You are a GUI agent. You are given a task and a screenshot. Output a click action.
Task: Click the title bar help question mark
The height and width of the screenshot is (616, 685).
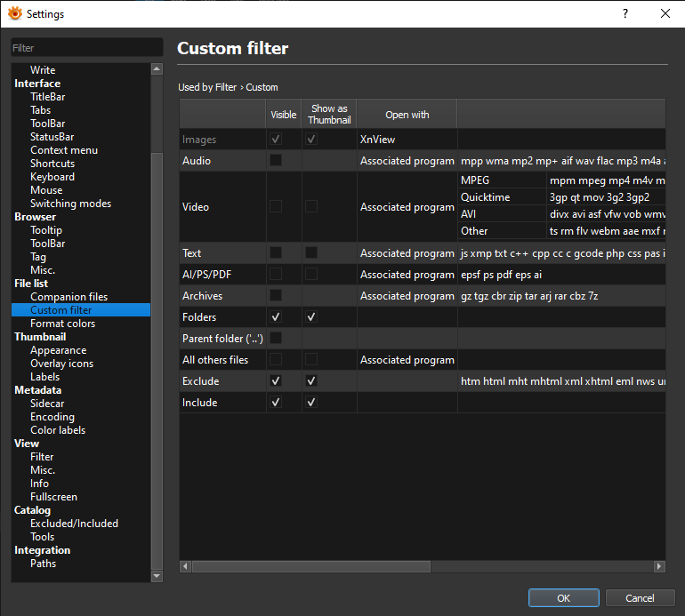pyautogui.click(x=625, y=13)
